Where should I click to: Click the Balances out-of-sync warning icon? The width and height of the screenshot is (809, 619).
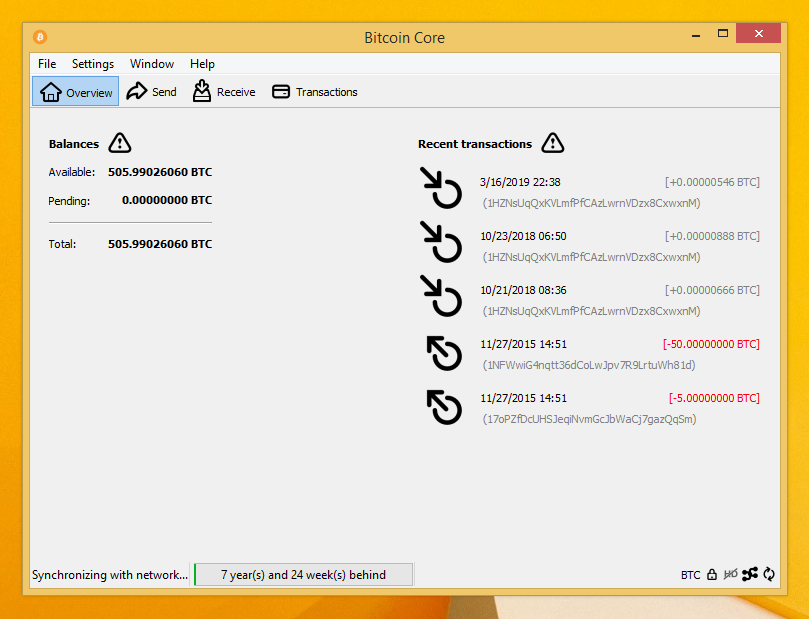tap(120, 143)
